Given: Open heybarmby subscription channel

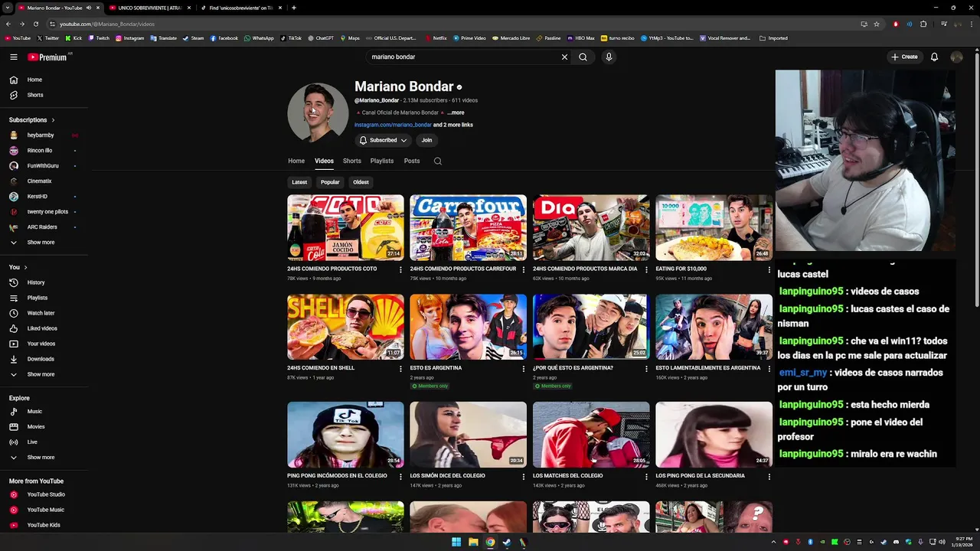Looking at the screenshot, I should point(41,135).
